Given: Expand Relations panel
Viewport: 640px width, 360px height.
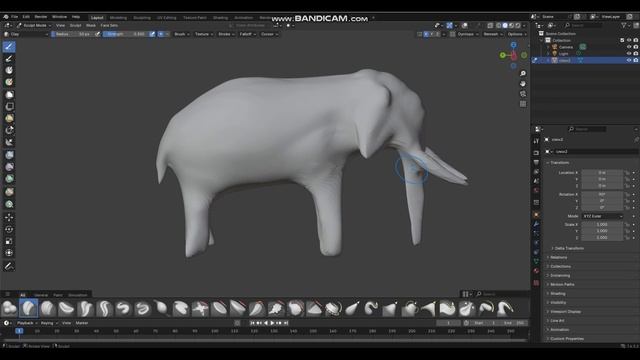Looking at the screenshot, I should point(558,257).
